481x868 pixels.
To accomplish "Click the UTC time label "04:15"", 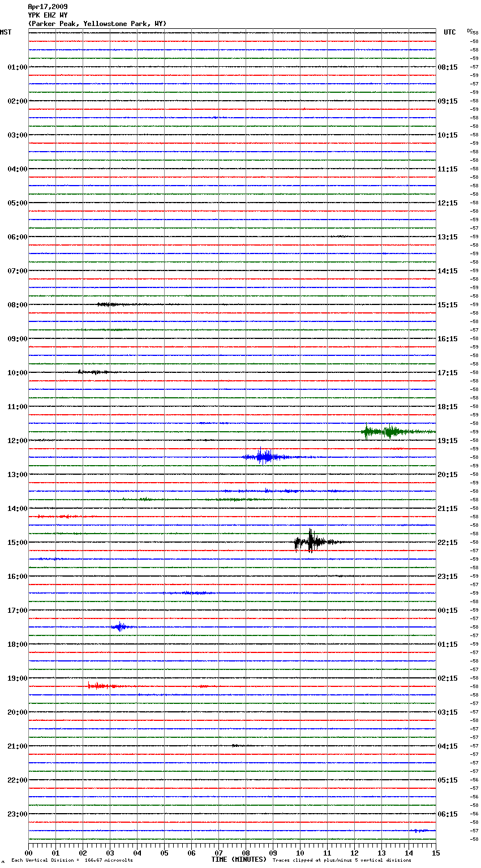I will pos(448,746).
